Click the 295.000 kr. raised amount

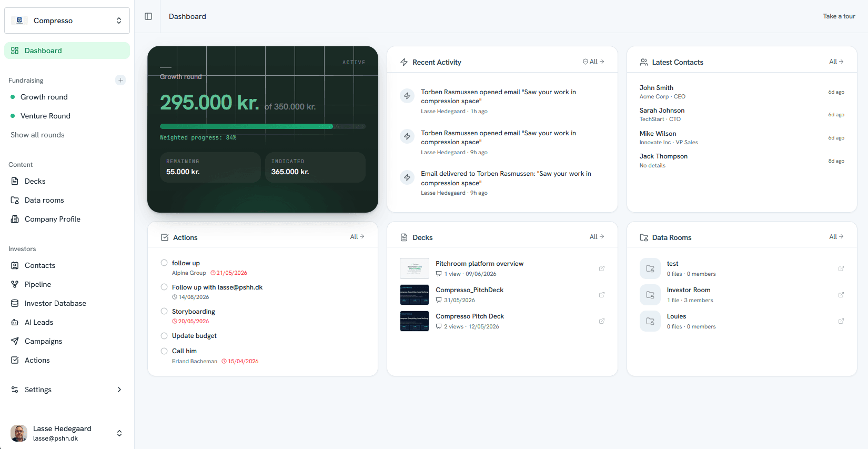pos(209,102)
